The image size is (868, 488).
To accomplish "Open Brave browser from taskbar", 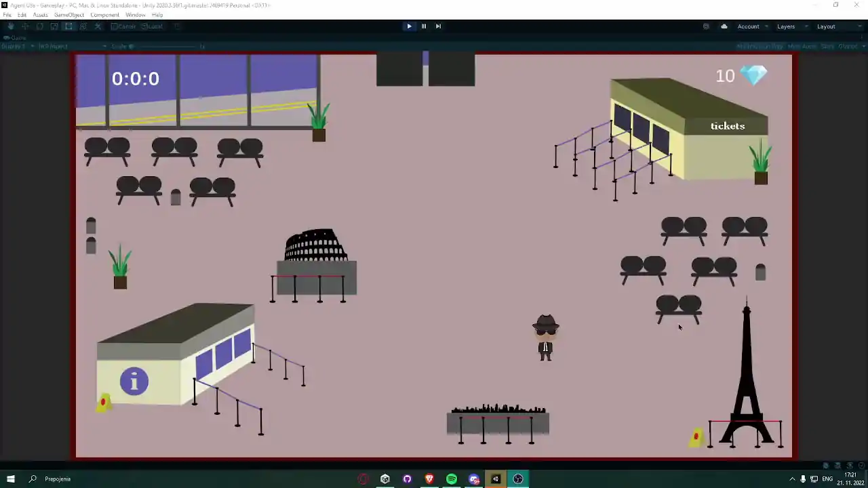I will point(429,479).
